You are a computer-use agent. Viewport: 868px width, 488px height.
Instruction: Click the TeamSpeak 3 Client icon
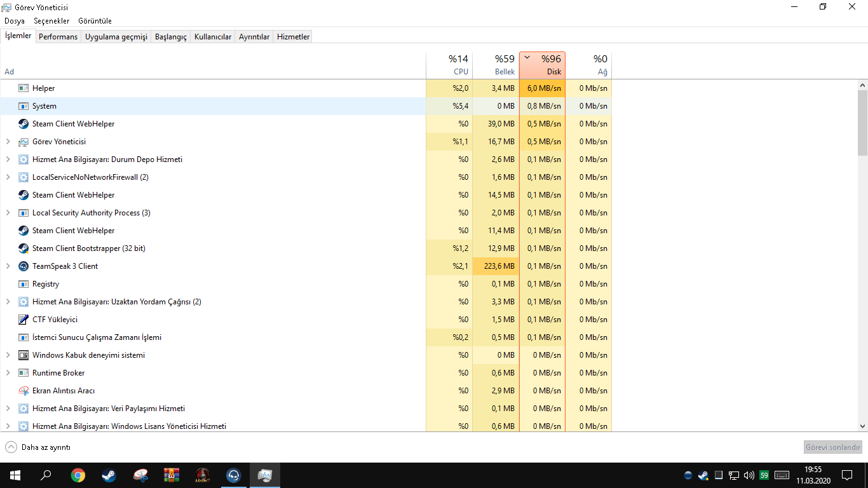pyautogui.click(x=24, y=266)
